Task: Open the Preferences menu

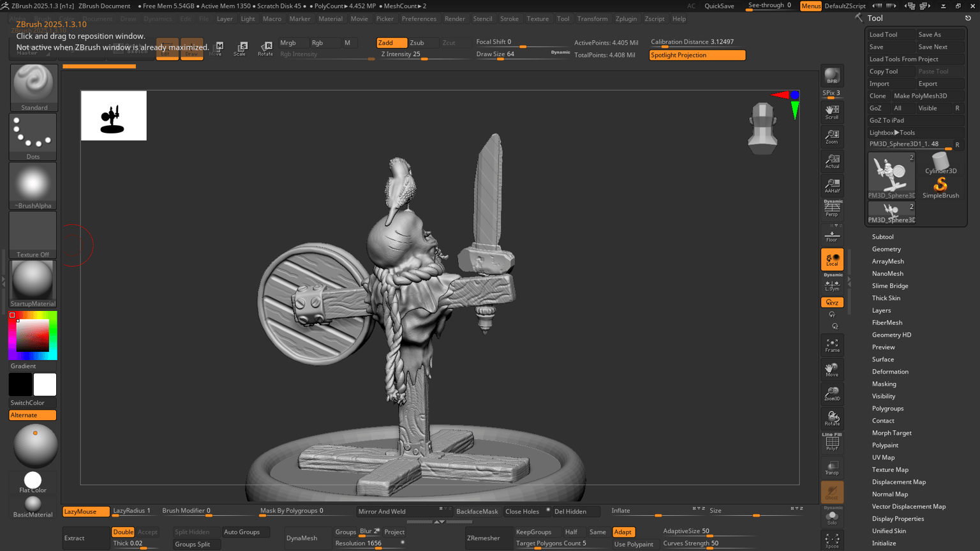Action: click(419, 19)
